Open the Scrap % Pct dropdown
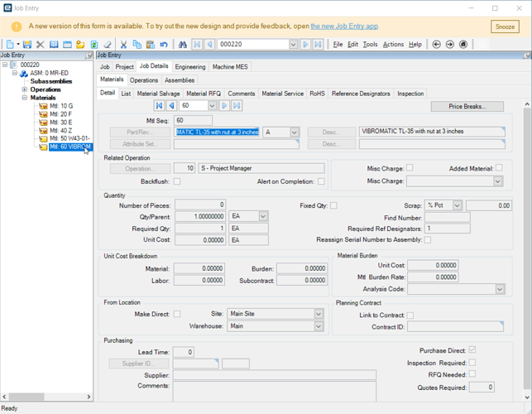The image size is (532, 414). [458, 205]
